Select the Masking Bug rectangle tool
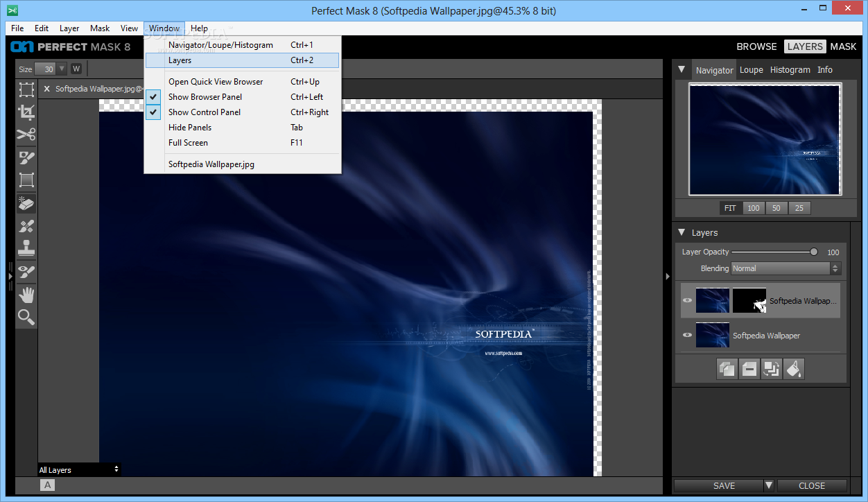Viewport: 868px width, 502px height. point(26,180)
